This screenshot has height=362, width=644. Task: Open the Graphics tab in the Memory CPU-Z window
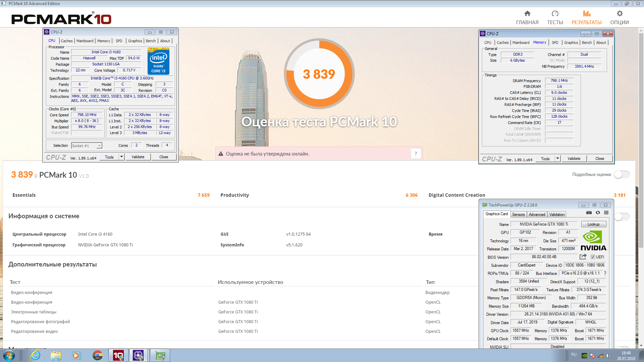[571, 43]
